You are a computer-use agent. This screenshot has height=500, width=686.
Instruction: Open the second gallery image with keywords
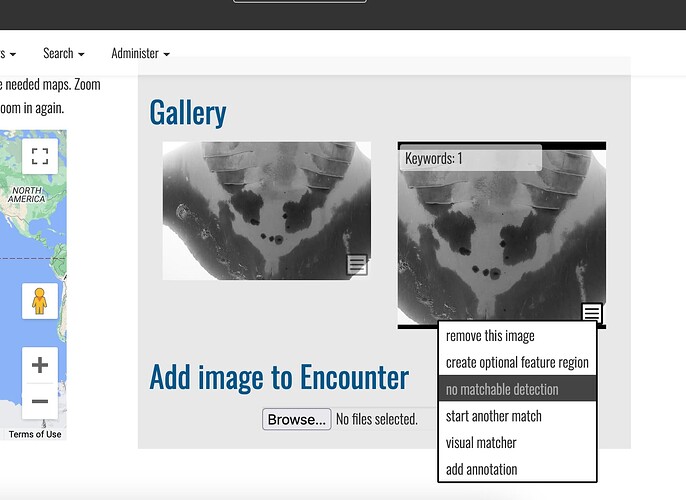pyautogui.click(x=502, y=235)
